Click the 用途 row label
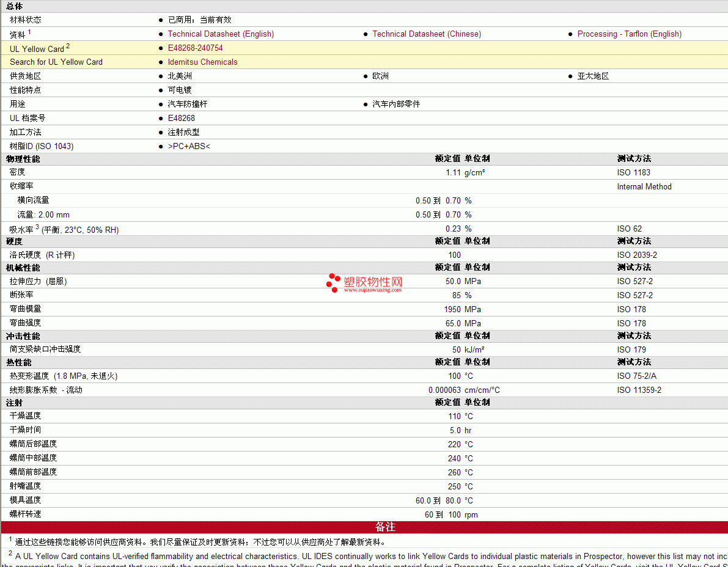Viewport: 728px width, 567px height. 17,104
